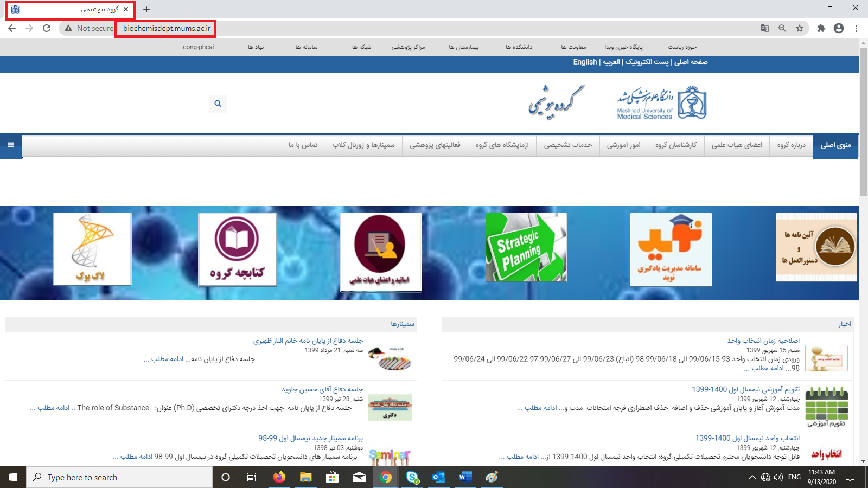Open the page zoom control in the address bar
Screen dimensions: 868x488
tap(782, 28)
